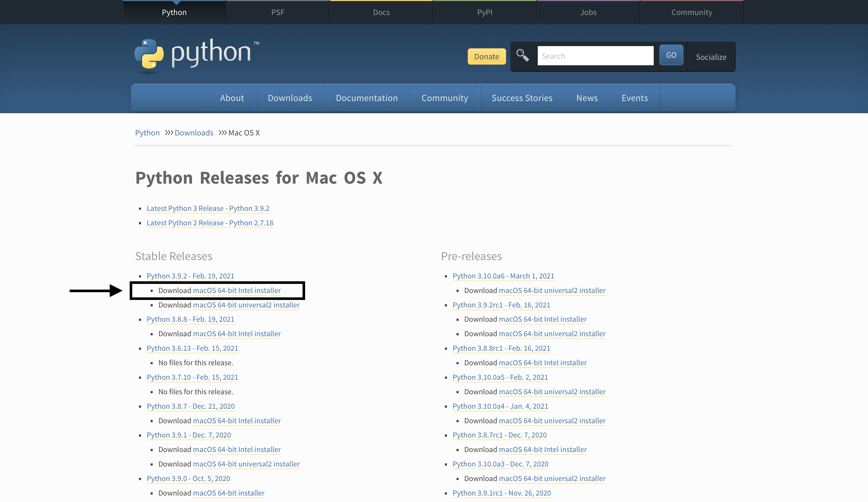Open the Python 3.8.8 - Feb. 19, 2021 release
This screenshot has height=502, width=868.
(x=190, y=319)
